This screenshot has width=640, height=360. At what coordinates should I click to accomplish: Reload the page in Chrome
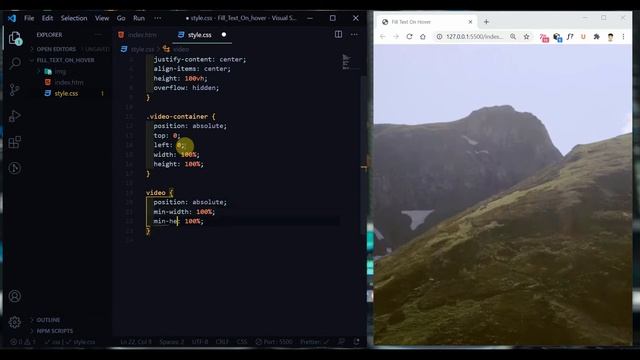point(409,37)
